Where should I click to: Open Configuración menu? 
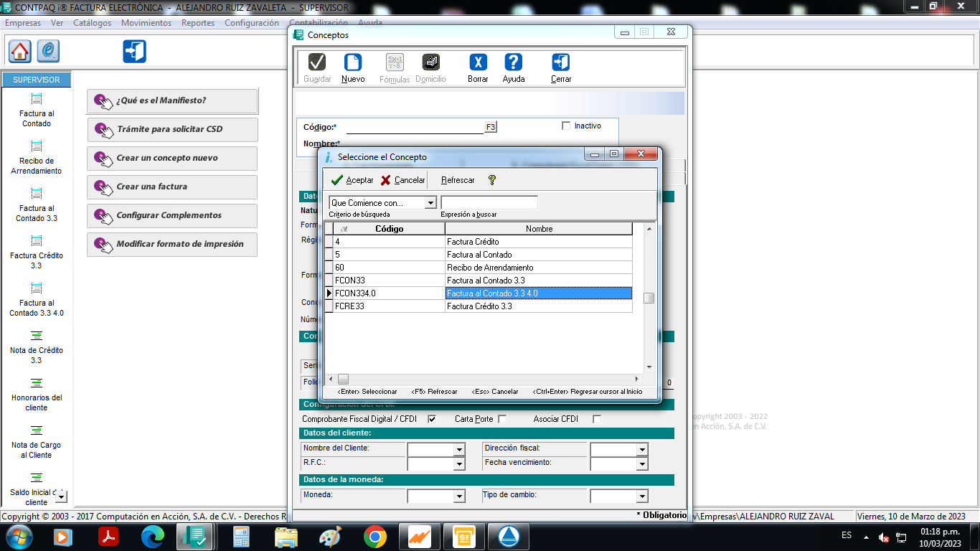click(x=252, y=23)
